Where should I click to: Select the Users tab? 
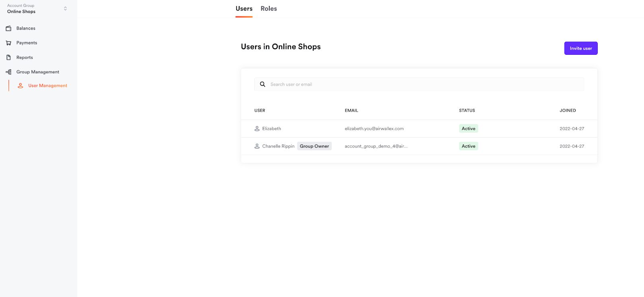[x=244, y=8]
